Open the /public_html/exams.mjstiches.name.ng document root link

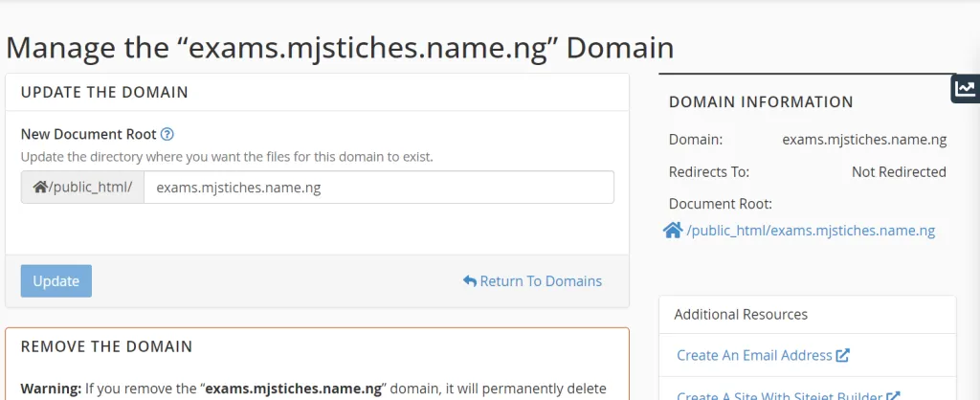(x=811, y=231)
